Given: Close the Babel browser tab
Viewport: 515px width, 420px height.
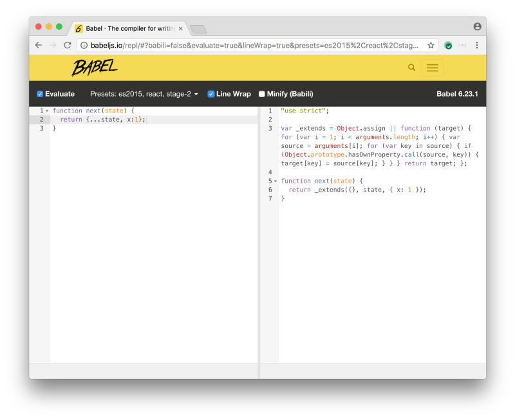Looking at the screenshot, I should (x=181, y=28).
